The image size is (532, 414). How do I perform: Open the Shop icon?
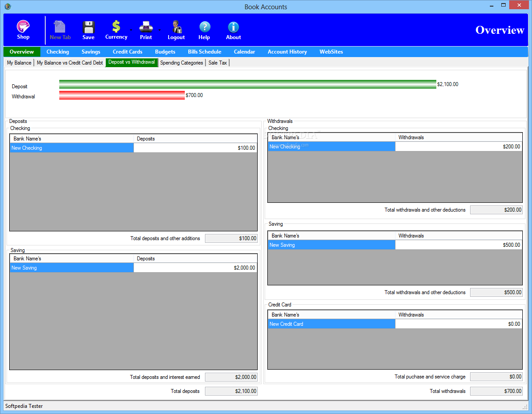pos(23,30)
